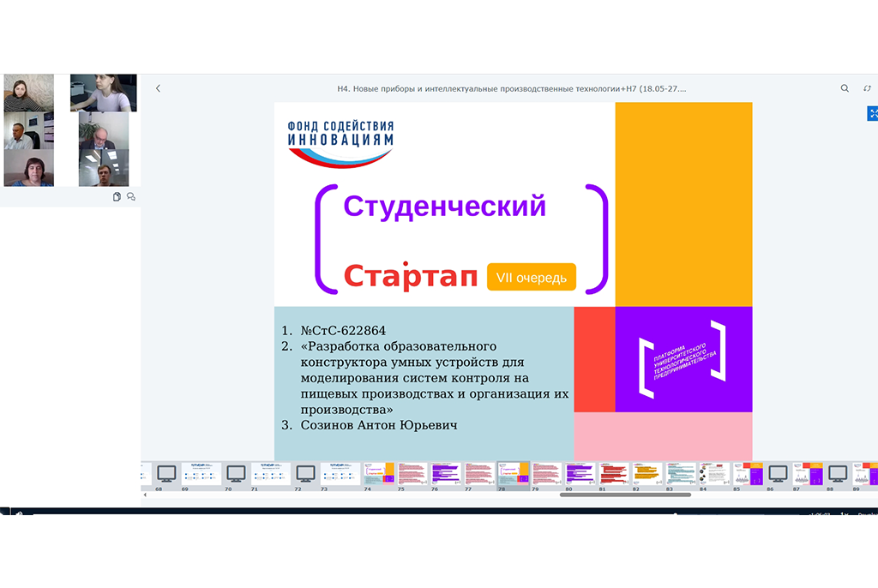Open slide thumbnail 69
Image resolution: width=878 pixels, height=588 pixels.
(x=201, y=474)
